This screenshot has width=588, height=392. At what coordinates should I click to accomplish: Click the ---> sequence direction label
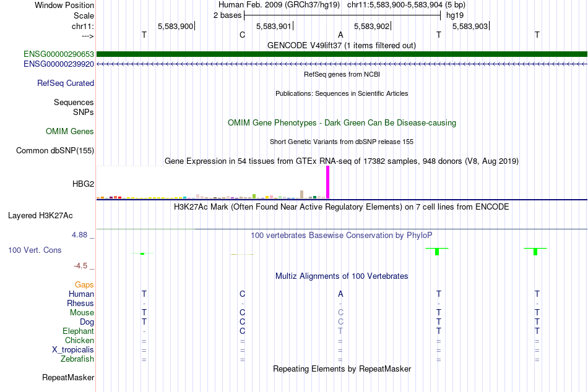(87, 36)
